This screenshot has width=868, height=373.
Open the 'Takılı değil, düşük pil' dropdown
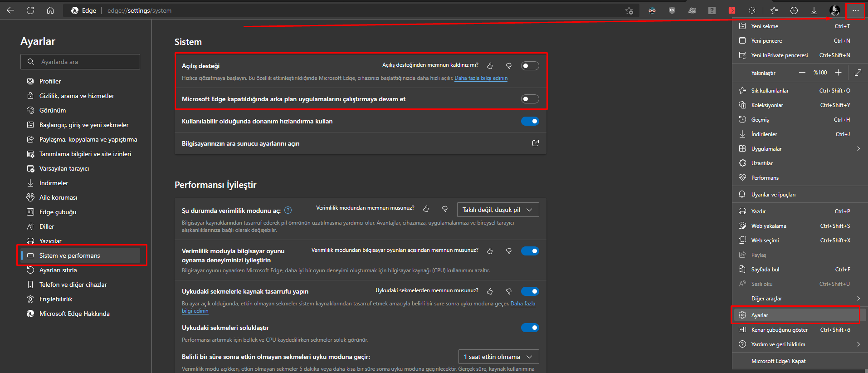[498, 210]
